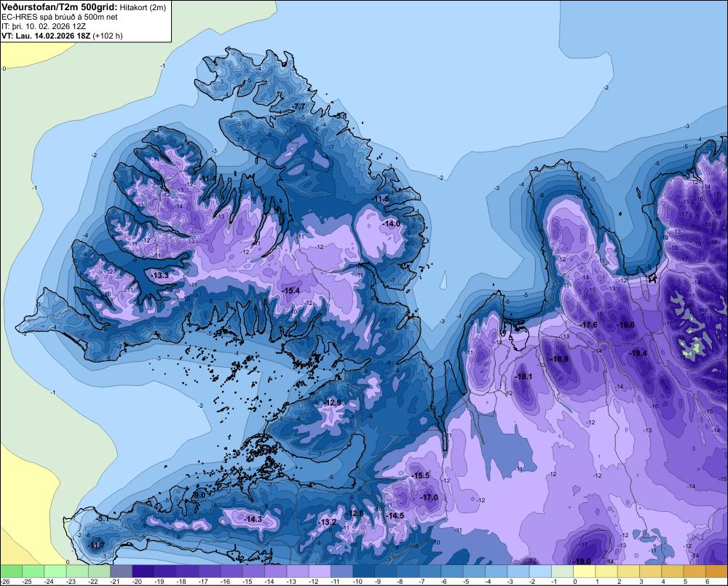This screenshot has width=728, height=586.
Task: Click the bold '-14.0' temperature value
Action: click(x=391, y=223)
